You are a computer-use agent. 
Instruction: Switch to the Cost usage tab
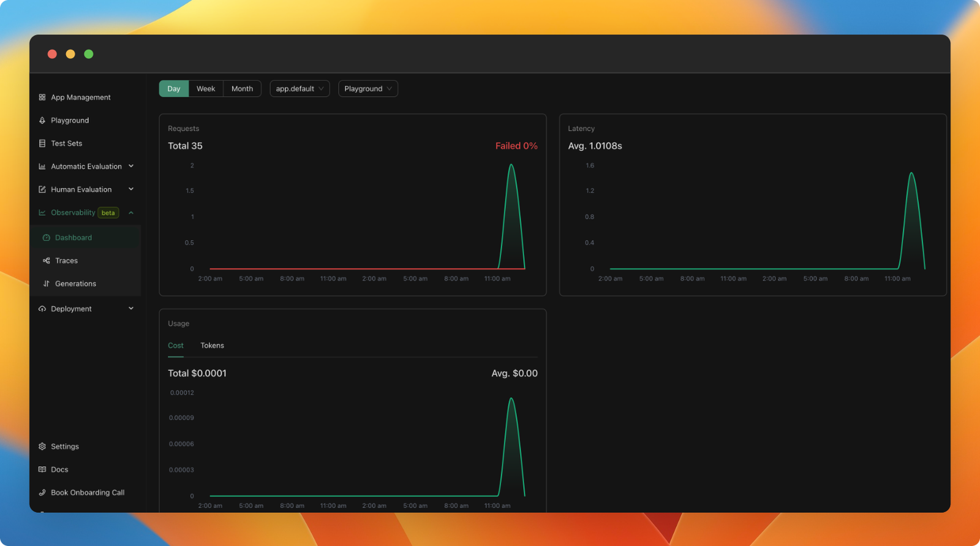pos(176,346)
